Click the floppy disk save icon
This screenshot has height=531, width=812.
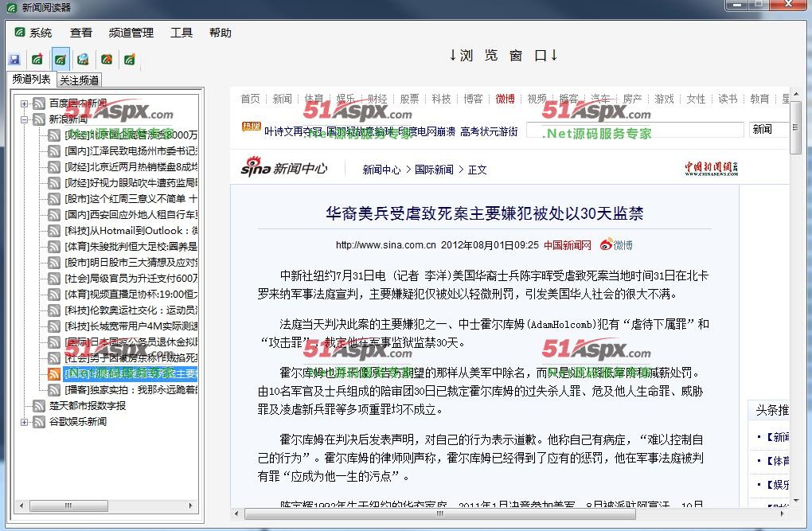pos(14,60)
